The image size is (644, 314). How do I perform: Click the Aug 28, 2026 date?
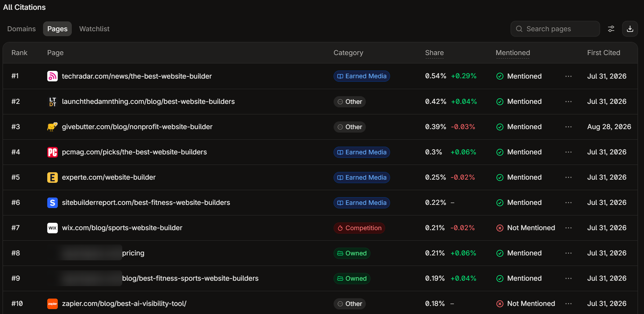click(609, 127)
